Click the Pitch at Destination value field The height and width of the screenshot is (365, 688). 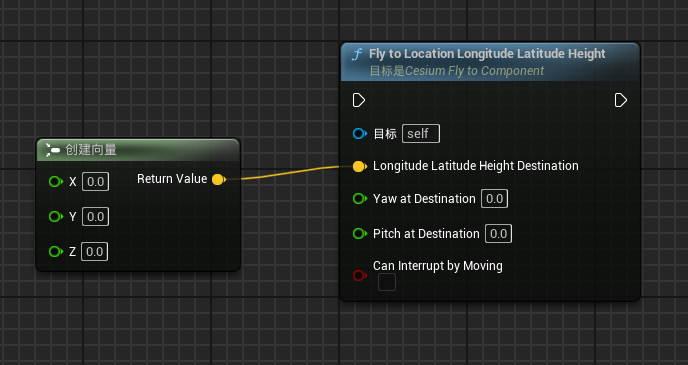coord(498,233)
